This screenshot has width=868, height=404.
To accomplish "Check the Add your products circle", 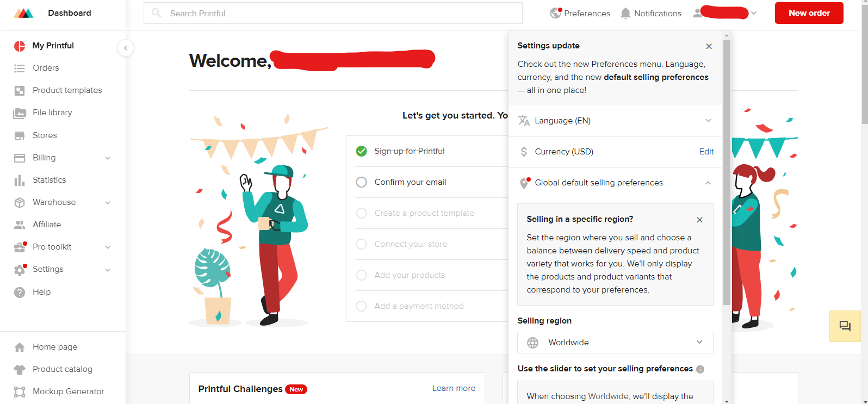I will (361, 275).
